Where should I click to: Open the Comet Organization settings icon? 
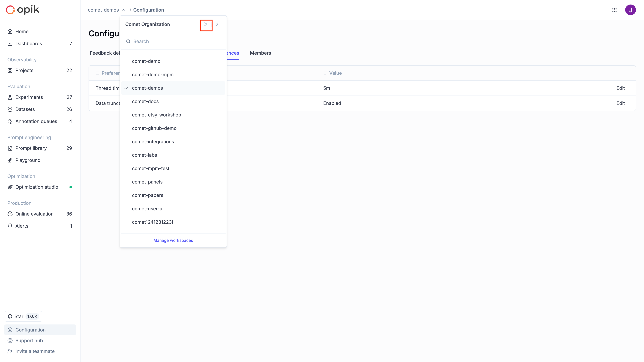205,24
